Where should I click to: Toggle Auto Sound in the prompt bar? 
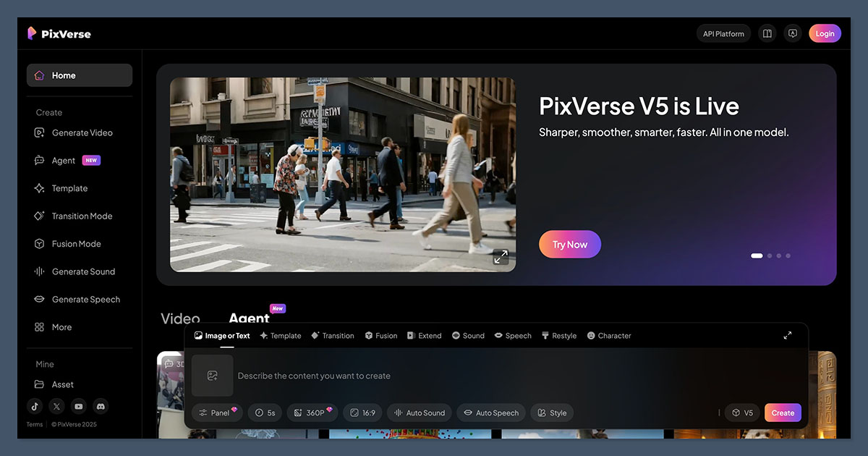click(x=419, y=413)
